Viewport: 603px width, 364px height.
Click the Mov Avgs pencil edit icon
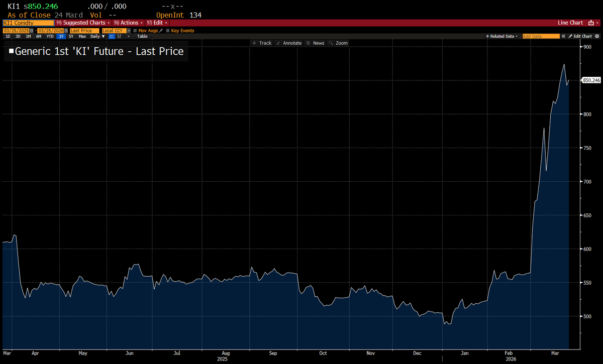point(161,31)
